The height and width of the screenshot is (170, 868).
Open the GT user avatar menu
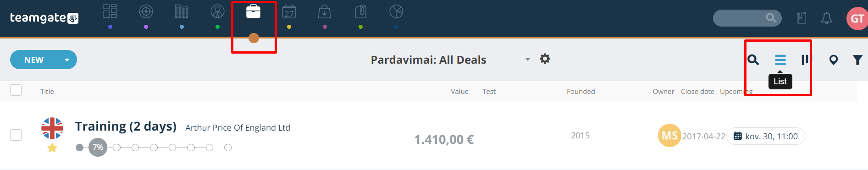[857, 18]
